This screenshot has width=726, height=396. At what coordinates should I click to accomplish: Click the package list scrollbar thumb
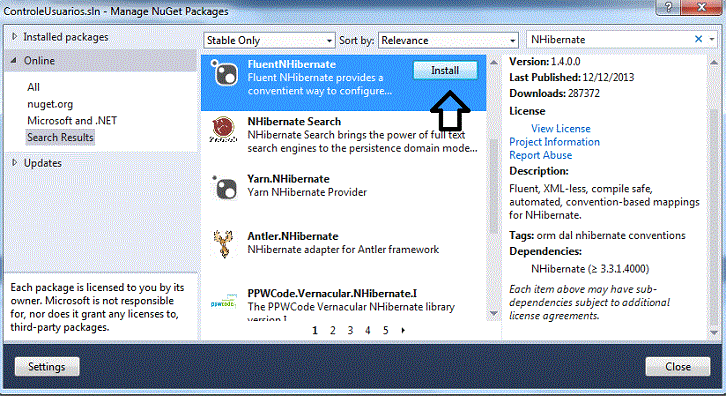[494, 186]
